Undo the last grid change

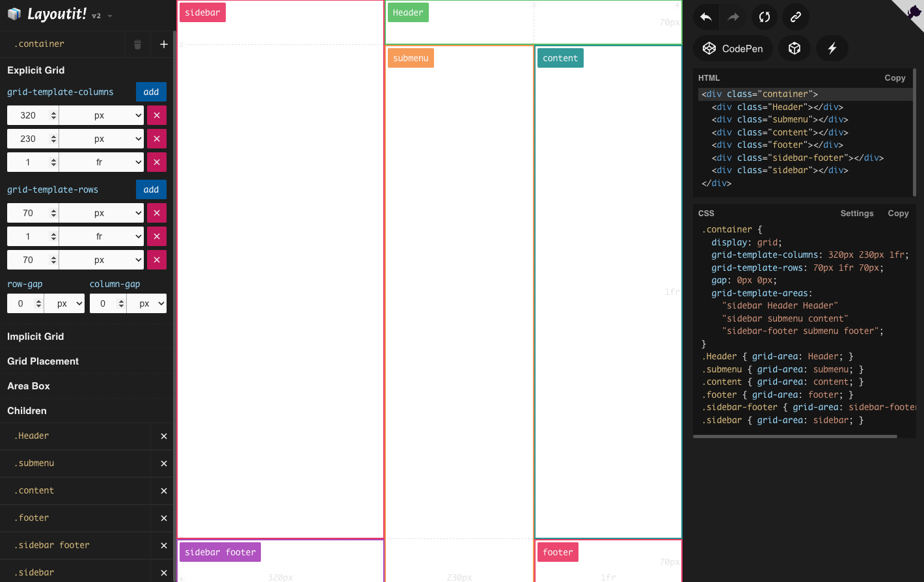[705, 17]
